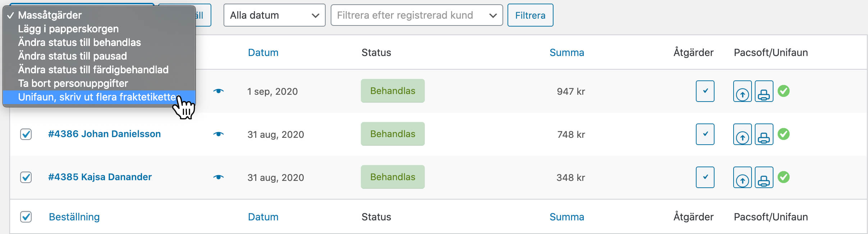Preview order #4385 Kajsa Danander eye icon
The image size is (868, 234).
coord(218,177)
